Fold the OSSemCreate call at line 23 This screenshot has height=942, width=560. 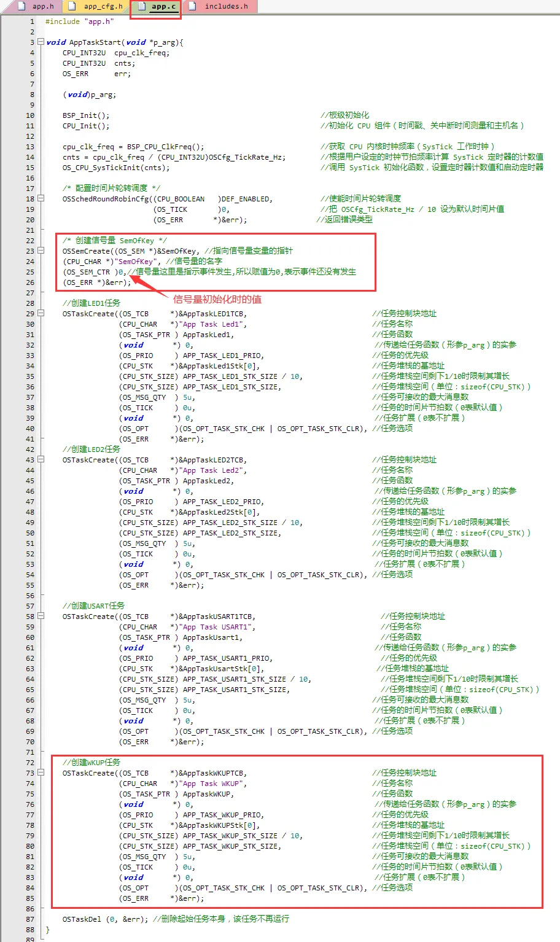(41, 251)
